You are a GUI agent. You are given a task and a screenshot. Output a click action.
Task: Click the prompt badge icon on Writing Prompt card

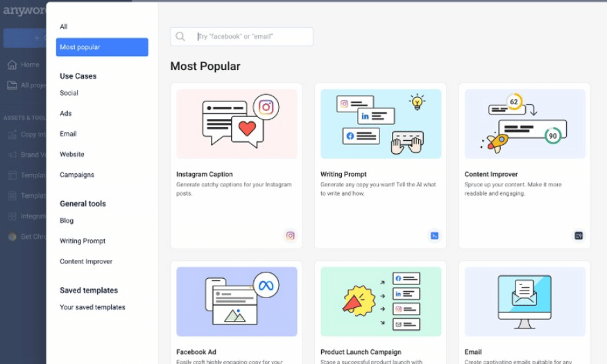pyautogui.click(x=434, y=236)
